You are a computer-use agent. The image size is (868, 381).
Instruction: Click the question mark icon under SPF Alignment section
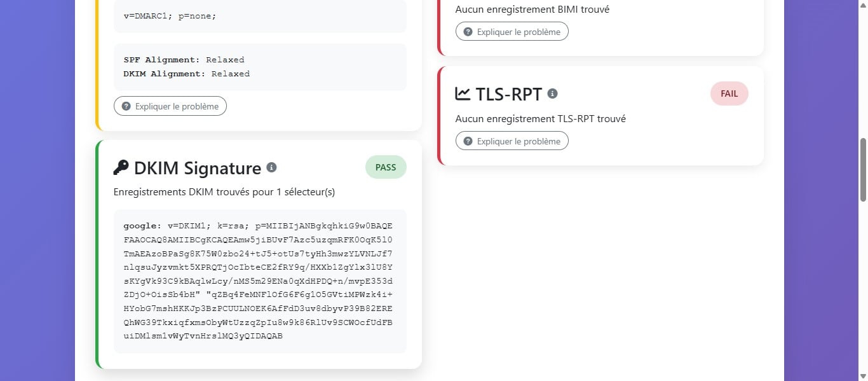(126, 106)
